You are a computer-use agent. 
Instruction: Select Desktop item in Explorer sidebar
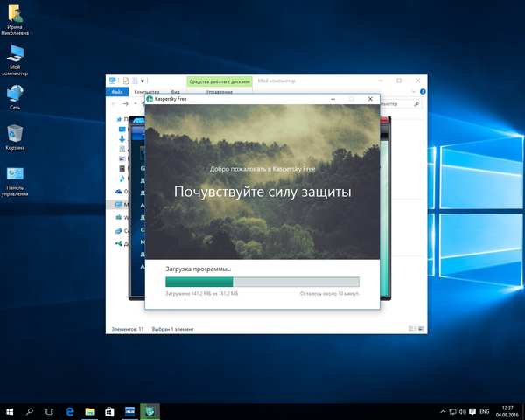tap(122, 129)
